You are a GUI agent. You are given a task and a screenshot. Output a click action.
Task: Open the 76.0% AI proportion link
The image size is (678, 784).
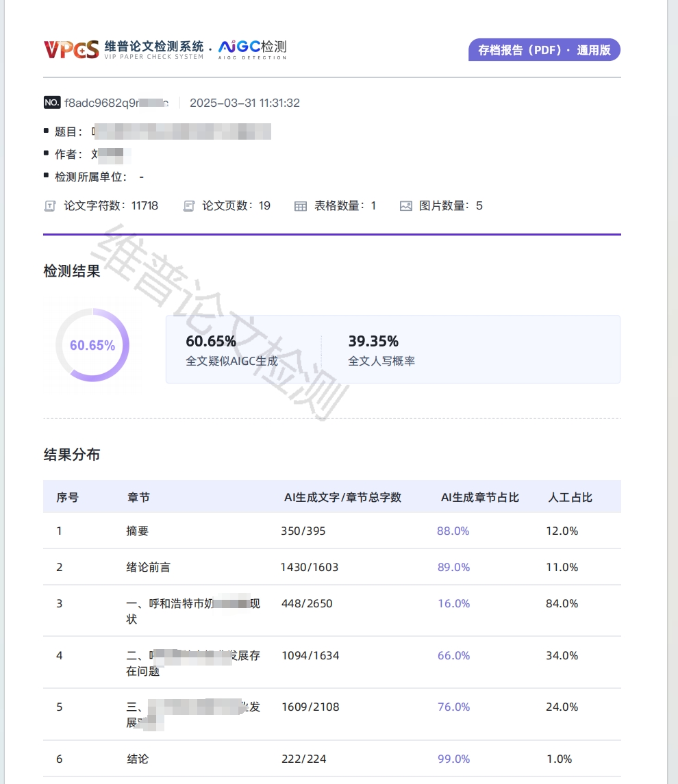coord(453,707)
